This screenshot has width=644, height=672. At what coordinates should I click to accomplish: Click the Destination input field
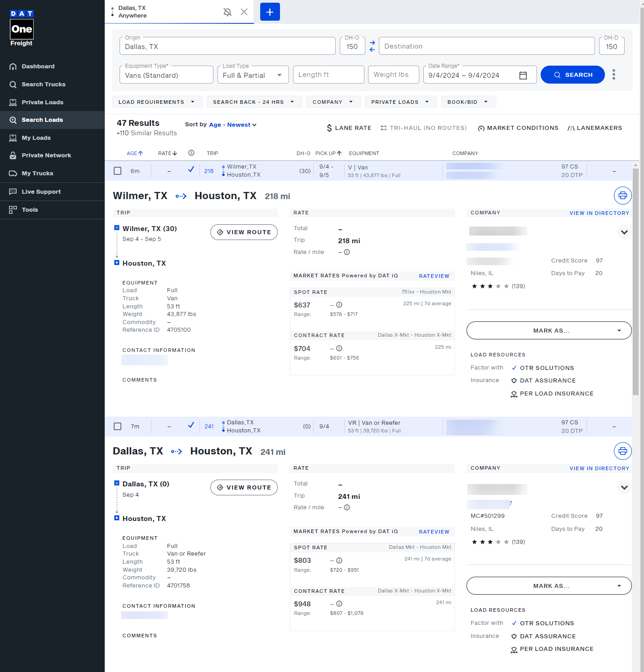pos(487,46)
